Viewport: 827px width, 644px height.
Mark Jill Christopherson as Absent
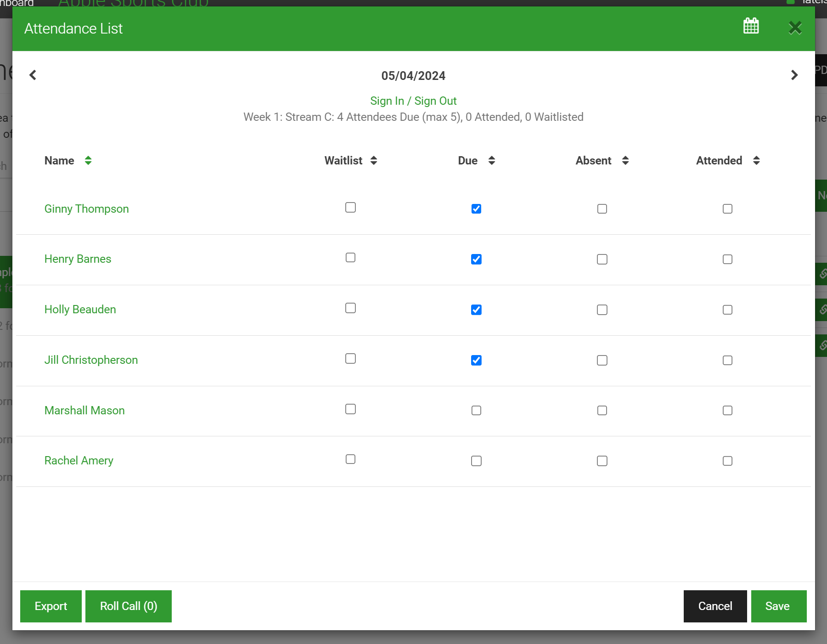tap(602, 361)
